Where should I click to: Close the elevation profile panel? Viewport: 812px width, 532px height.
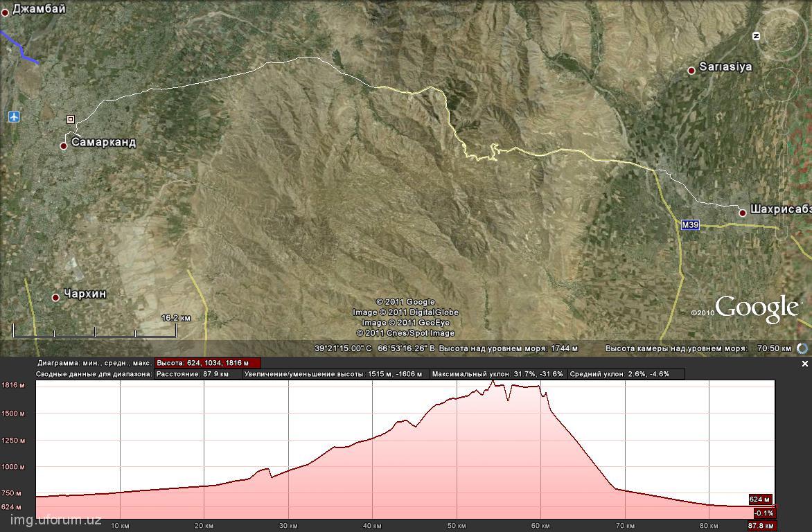(804, 364)
